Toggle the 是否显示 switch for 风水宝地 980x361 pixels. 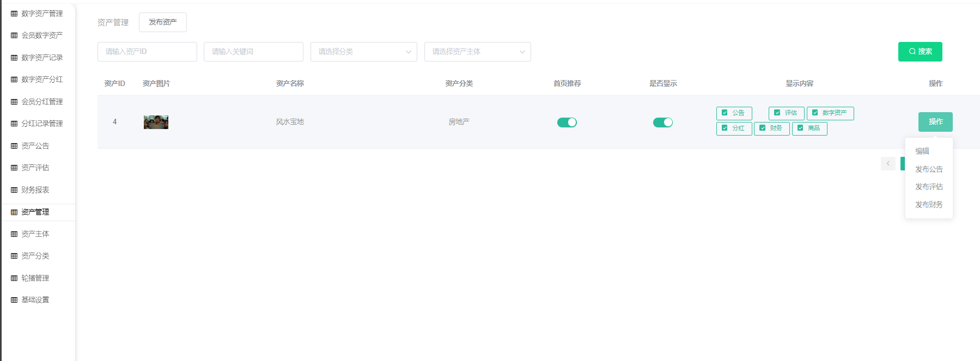[663, 123]
